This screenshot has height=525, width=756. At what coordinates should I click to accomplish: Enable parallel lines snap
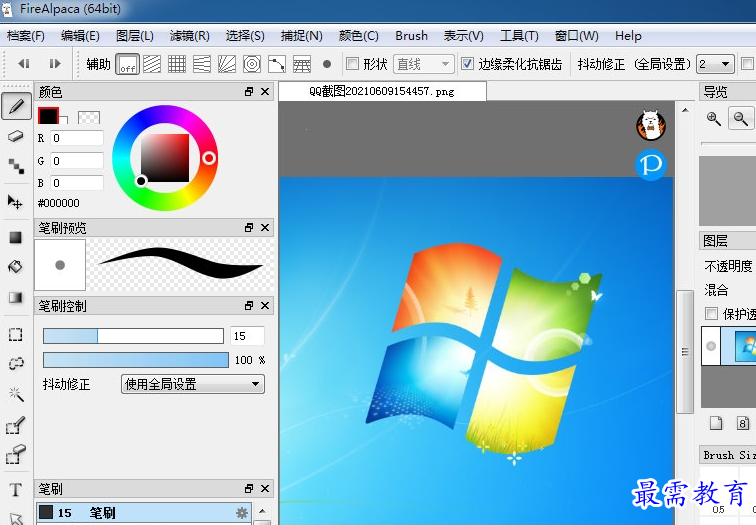(x=152, y=64)
